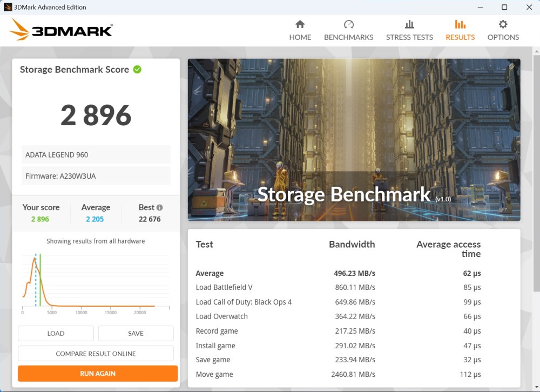Click the Record game row

338,331
